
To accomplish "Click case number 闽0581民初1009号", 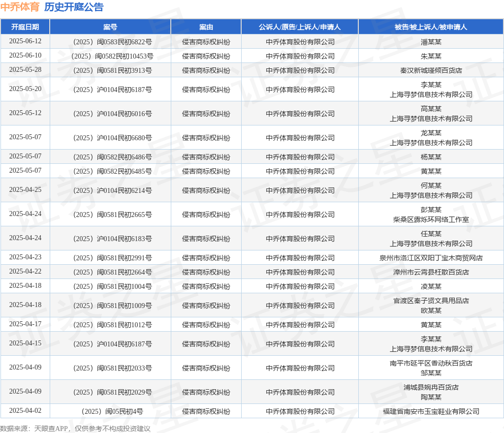I will [113, 306].
